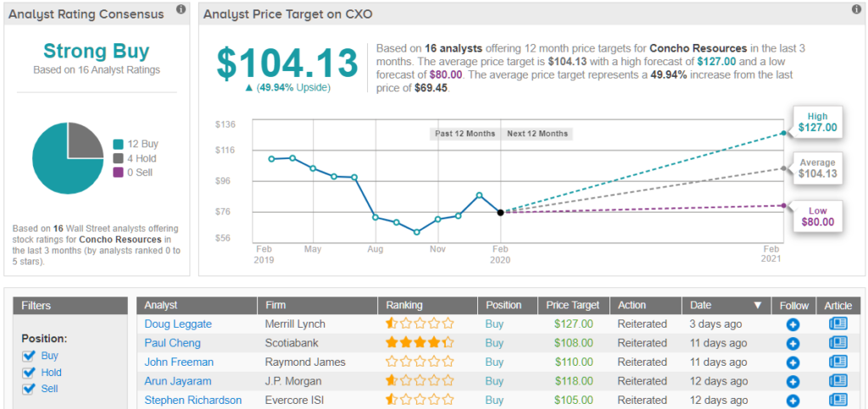Sort table by Ranking column header

tap(404, 305)
